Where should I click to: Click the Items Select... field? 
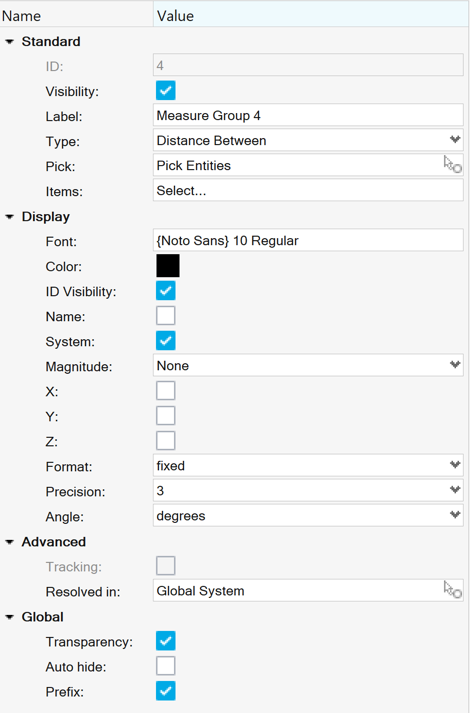[x=308, y=190]
